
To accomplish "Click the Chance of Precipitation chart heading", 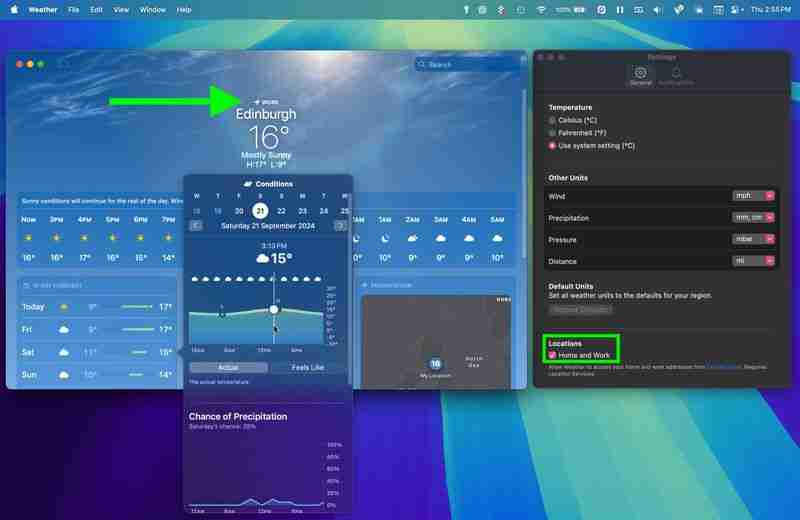I will [238, 416].
